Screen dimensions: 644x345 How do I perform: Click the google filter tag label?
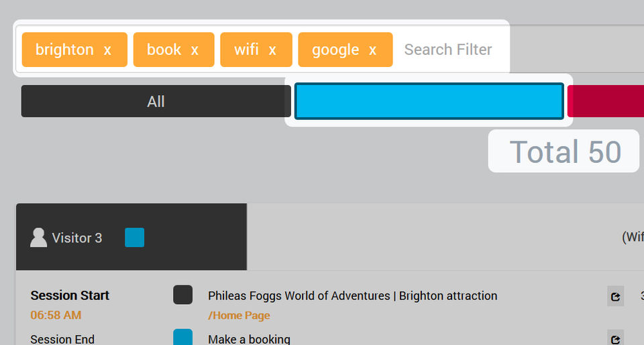335,50
